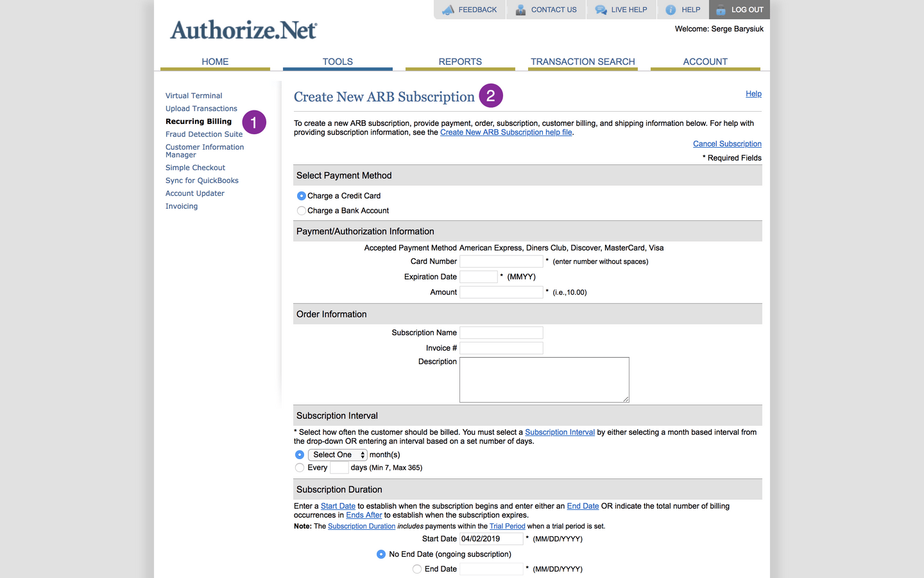The height and width of the screenshot is (578, 924).
Task: Click the Log Out lock icon
Action: tap(721, 10)
